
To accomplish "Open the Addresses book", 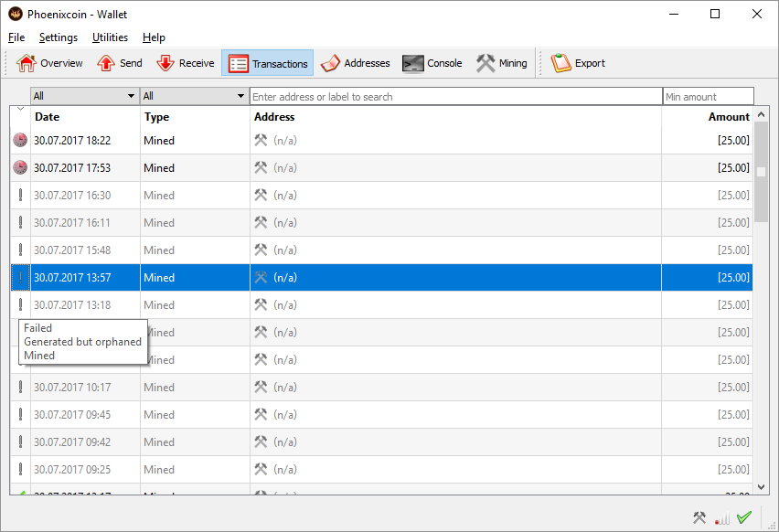I will (356, 63).
